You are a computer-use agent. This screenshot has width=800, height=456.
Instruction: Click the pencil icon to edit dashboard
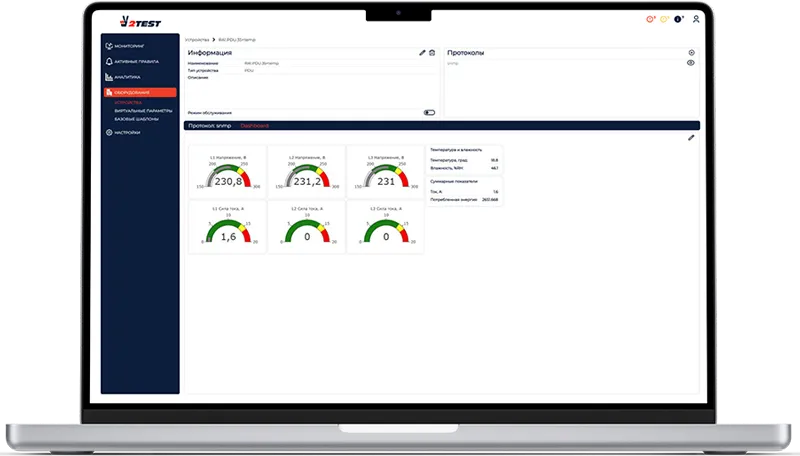coord(691,137)
